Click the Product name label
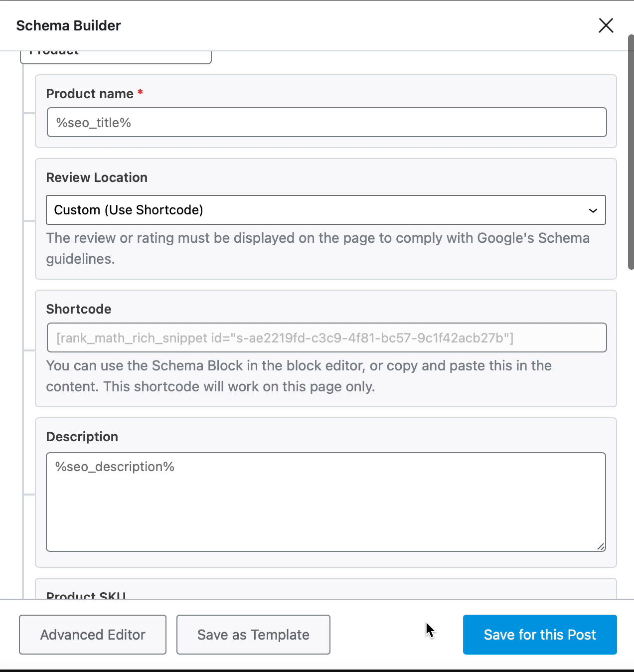 (90, 94)
